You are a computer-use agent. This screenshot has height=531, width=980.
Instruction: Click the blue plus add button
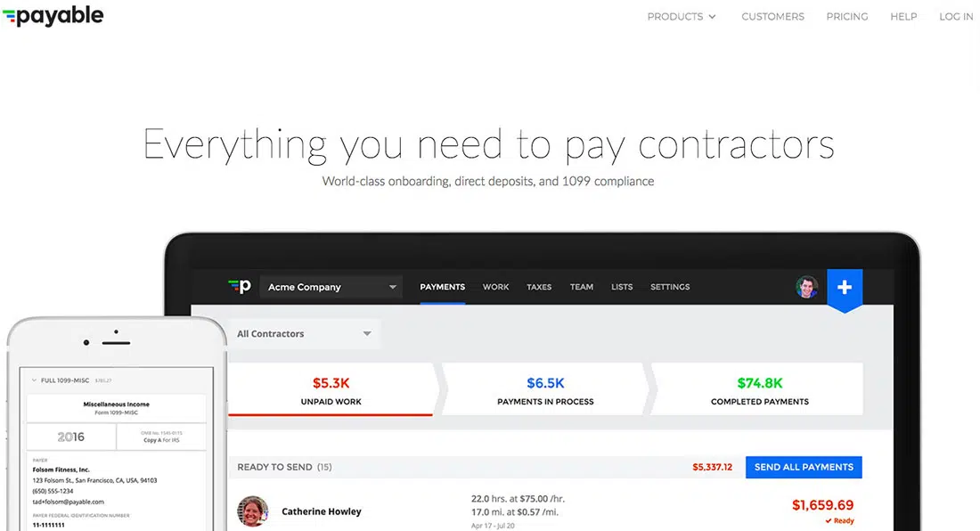point(845,288)
